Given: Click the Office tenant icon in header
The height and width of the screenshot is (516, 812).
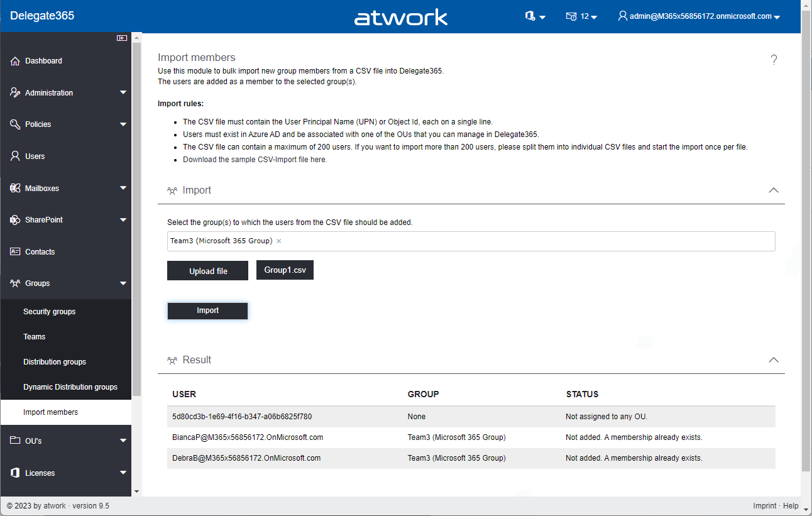Looking at the screenshot, I should coord(530,16).
